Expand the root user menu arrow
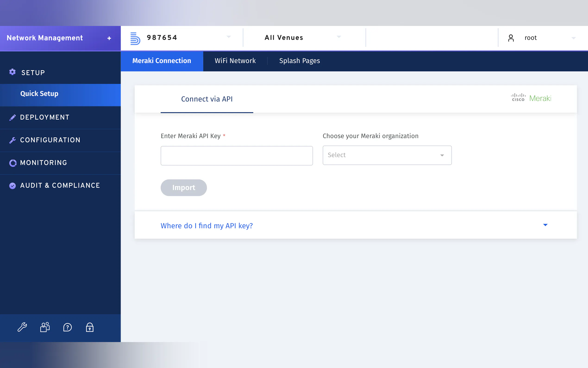 point(574,38)
